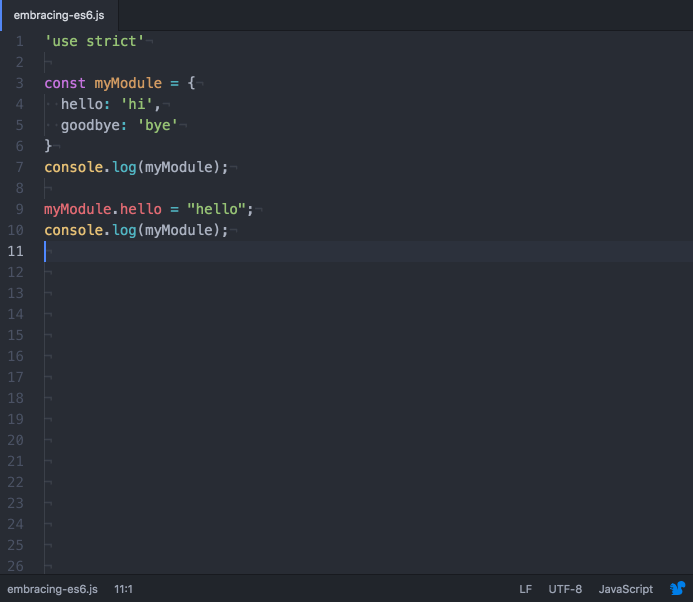
Task: Click the equals sign on line 3
Action: (x=175, y=84)
